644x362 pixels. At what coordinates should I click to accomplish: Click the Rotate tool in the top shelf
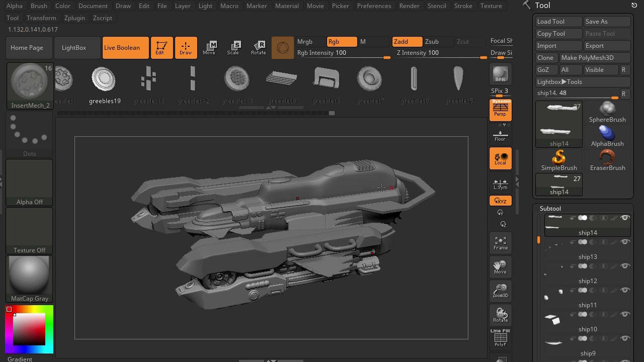258,48
